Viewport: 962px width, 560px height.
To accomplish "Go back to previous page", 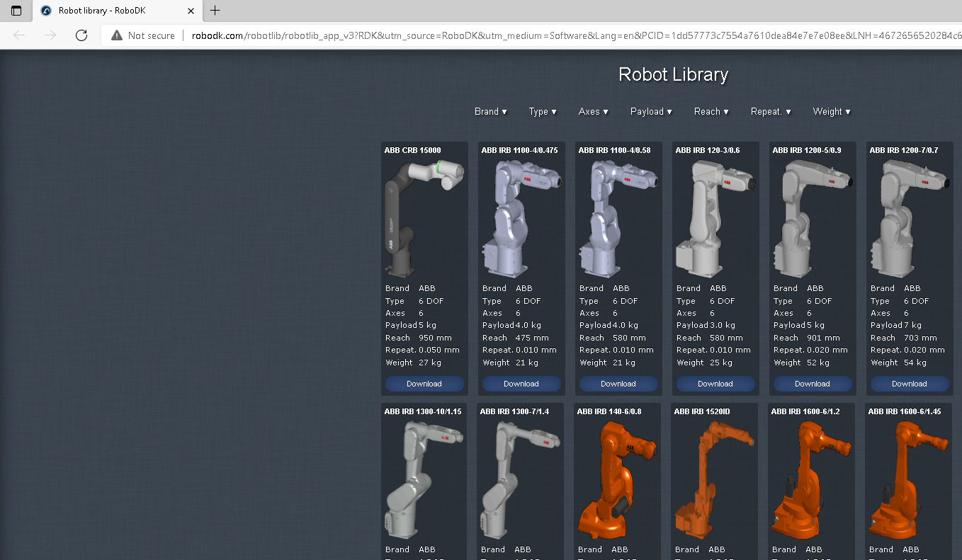I will click(x=19, y=35).
